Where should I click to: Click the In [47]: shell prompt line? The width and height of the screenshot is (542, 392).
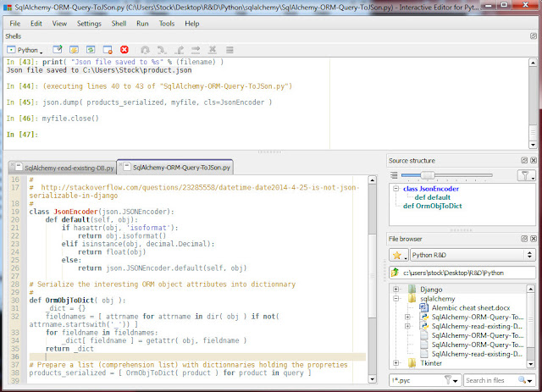click(23, 134)
